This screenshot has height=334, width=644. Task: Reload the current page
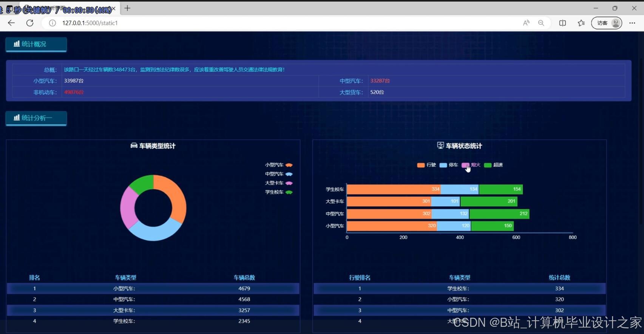click(x=30, y=23)
